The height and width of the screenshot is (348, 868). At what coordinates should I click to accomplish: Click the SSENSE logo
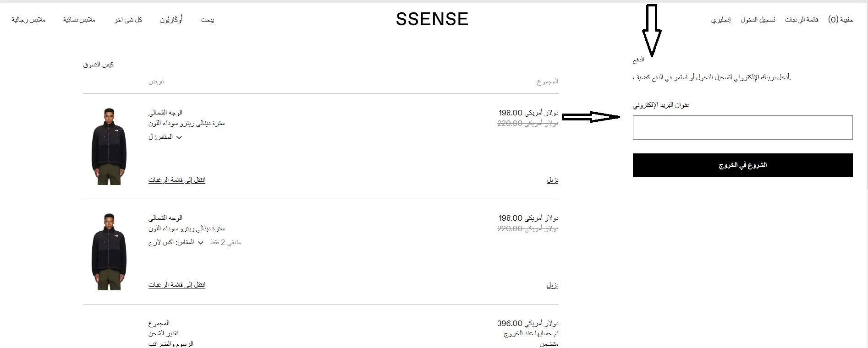pos(432,19)
